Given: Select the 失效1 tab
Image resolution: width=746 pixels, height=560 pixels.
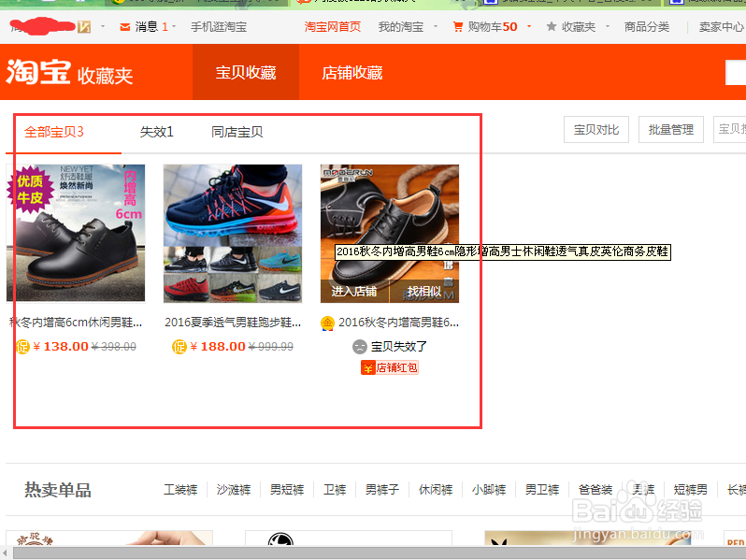Looking at the screenshot, I should [x=156, y=132].
